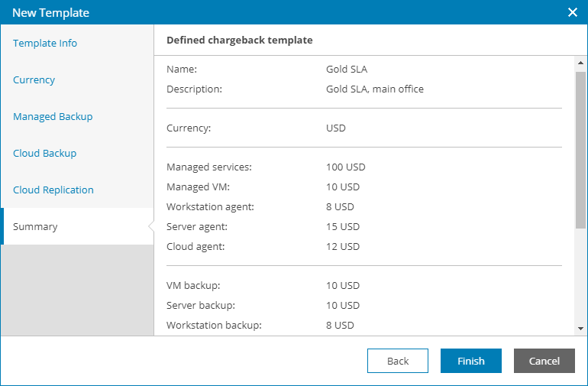Close the New Template dialog
Screen dimensions: 588x386
tap(573, 12)
